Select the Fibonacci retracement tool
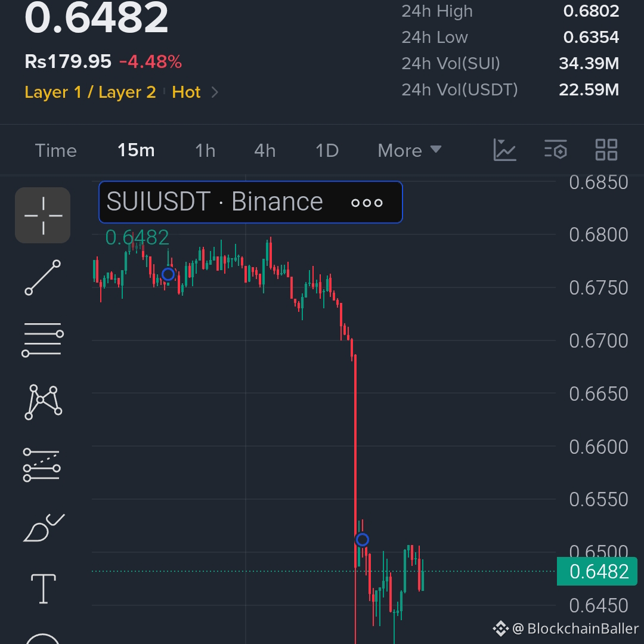644x644 pixels. click(x=42, y=465)
